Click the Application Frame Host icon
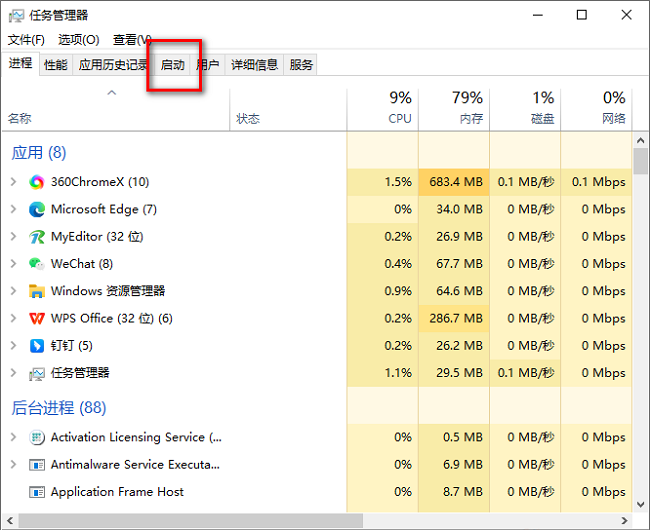The image size is (650, 530). pyautogui.click(x=36, y=492)
